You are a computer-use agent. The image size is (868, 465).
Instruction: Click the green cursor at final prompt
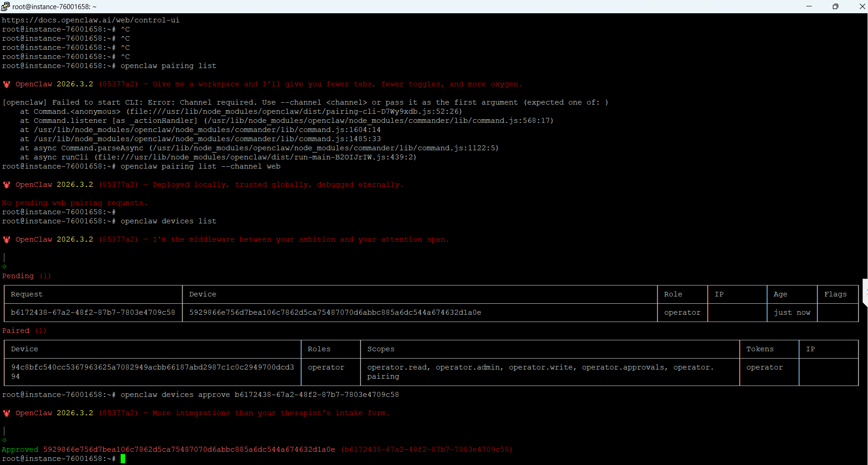(x=123, y=459)
